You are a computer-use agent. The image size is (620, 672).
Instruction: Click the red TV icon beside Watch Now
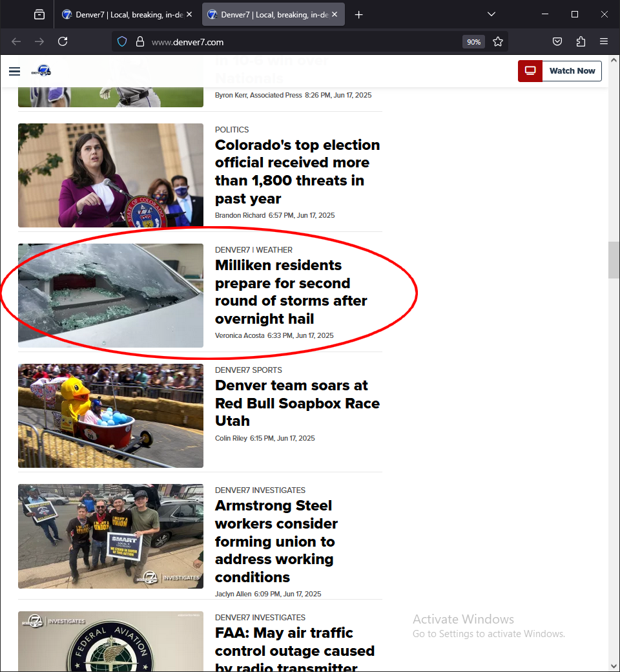click(x=530, y=70)
